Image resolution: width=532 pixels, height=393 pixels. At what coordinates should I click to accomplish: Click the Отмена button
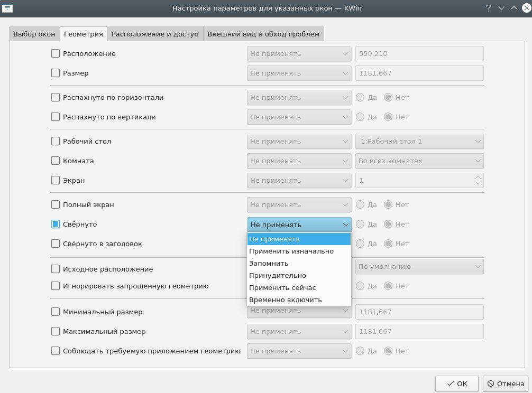point(506,384)
